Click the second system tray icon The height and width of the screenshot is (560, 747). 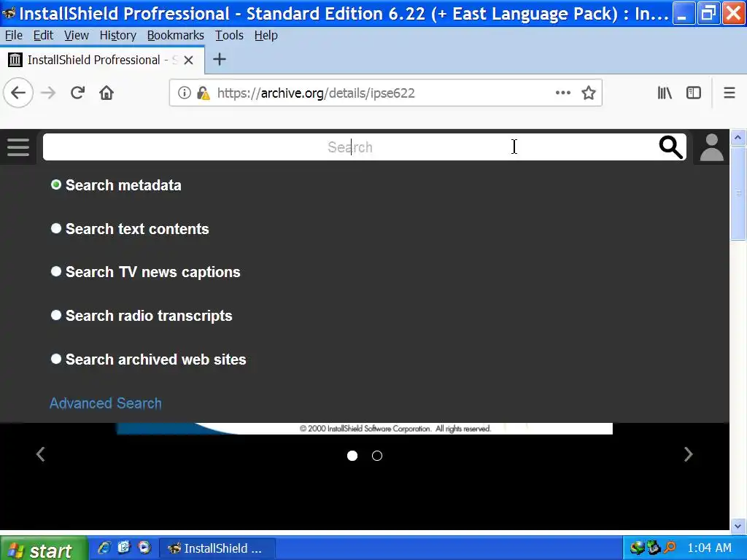(654, 548)
